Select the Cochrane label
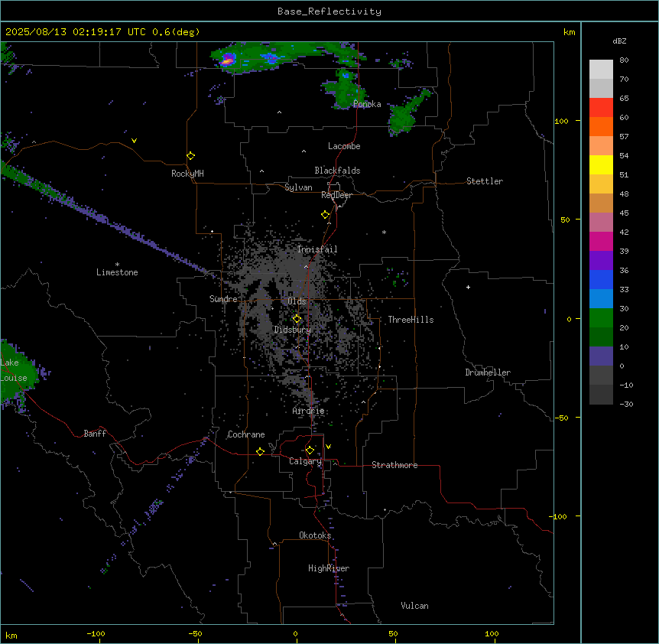This screenshot has height=644, width=659. [246, 434]
